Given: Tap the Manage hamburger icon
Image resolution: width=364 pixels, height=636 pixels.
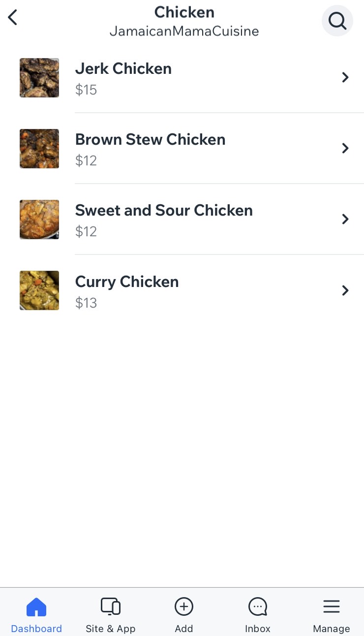Looking at the screenshot, I should pyautogui.click(x=332, y=606).
